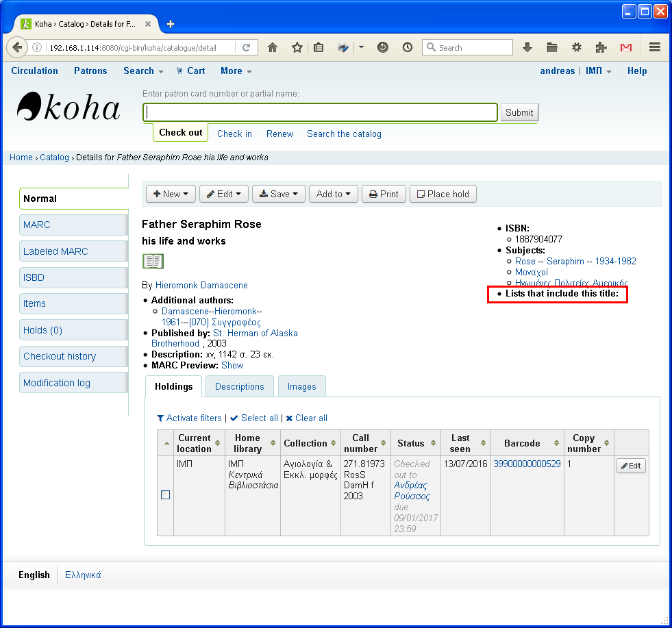Screen dimensions: 672x628
Task: Bookmark this page with the star icon
Action: (297, 48)
